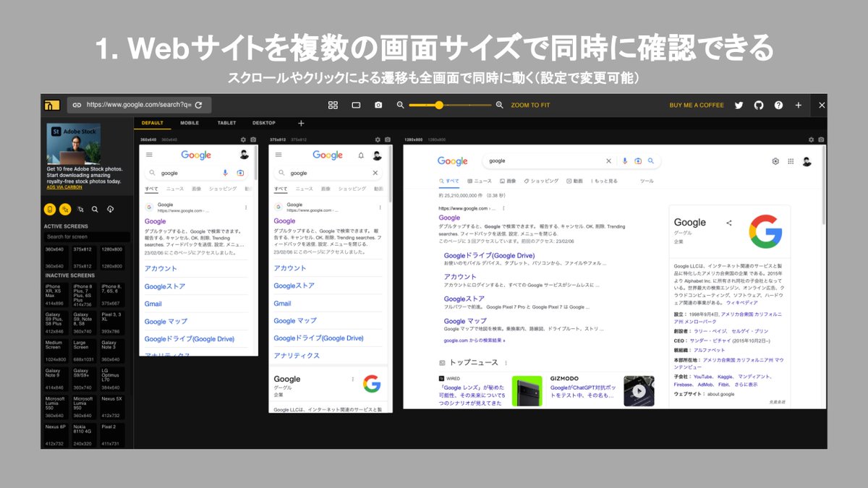Click the Responsively app logo icon
868x488 pixels.
pyautogui.click(x=51, y=105)
